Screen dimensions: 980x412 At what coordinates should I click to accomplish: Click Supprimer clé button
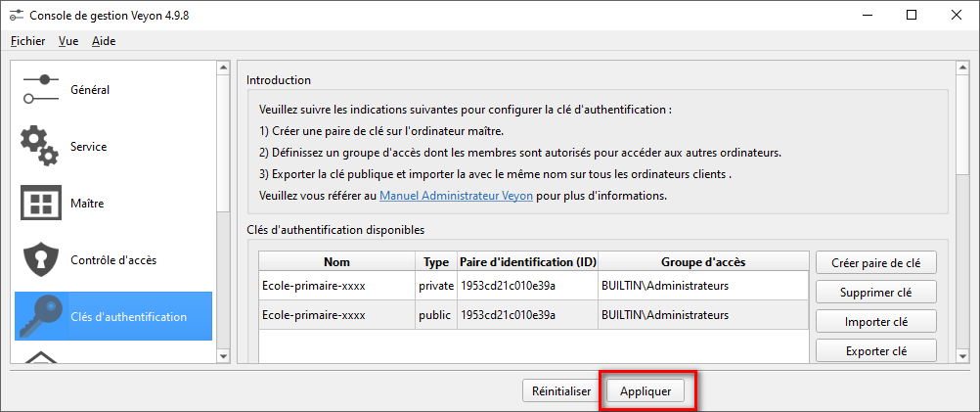click(875, 292)
